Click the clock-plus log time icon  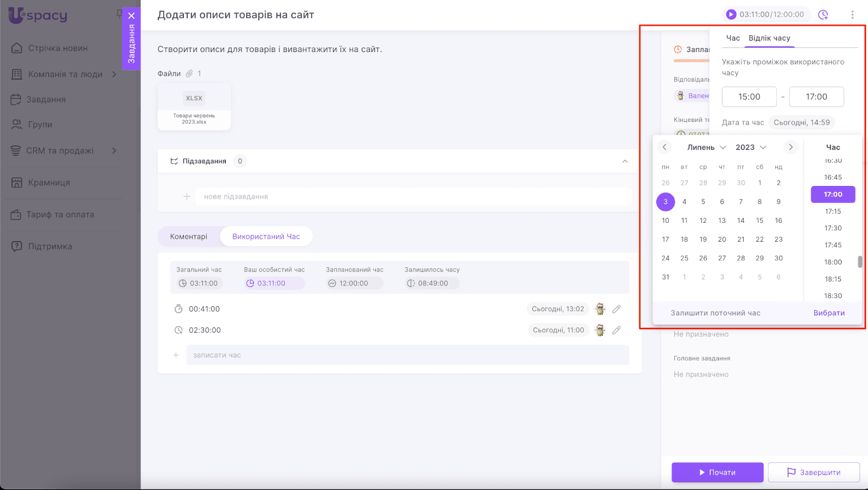tap(823, 15)
